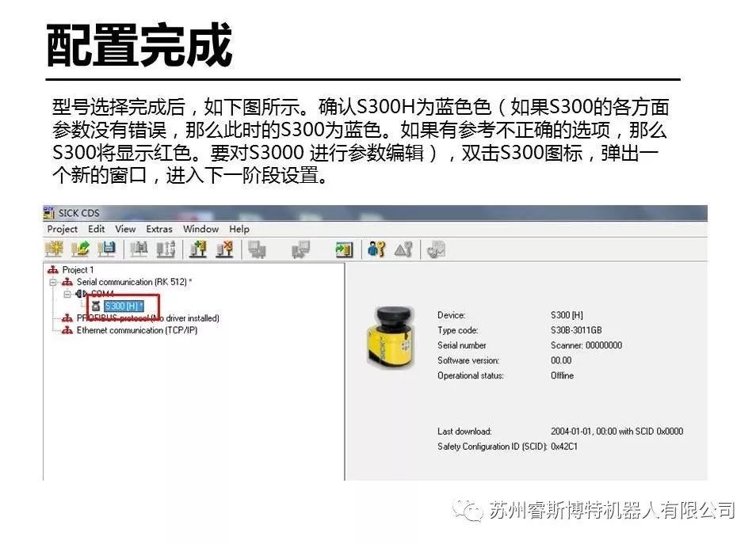
Task: Collapse the Serial communication tree node
Action: (x=53, y=282)
